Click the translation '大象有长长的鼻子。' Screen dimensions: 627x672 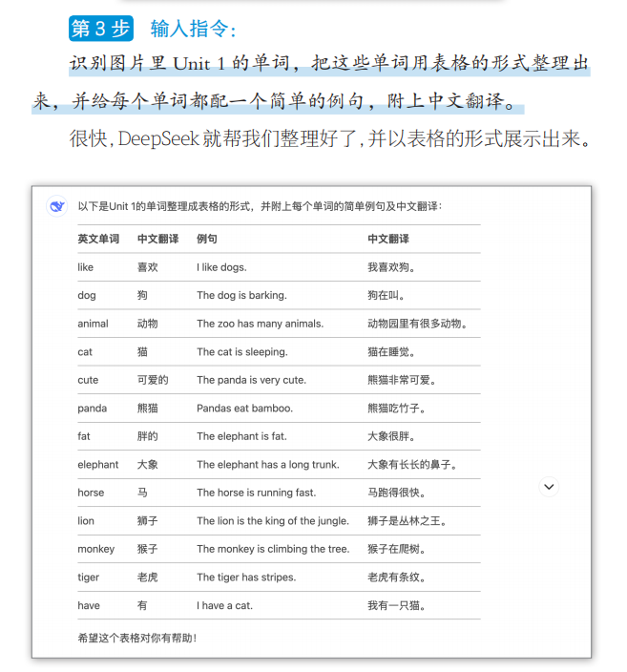pos(412,465)
